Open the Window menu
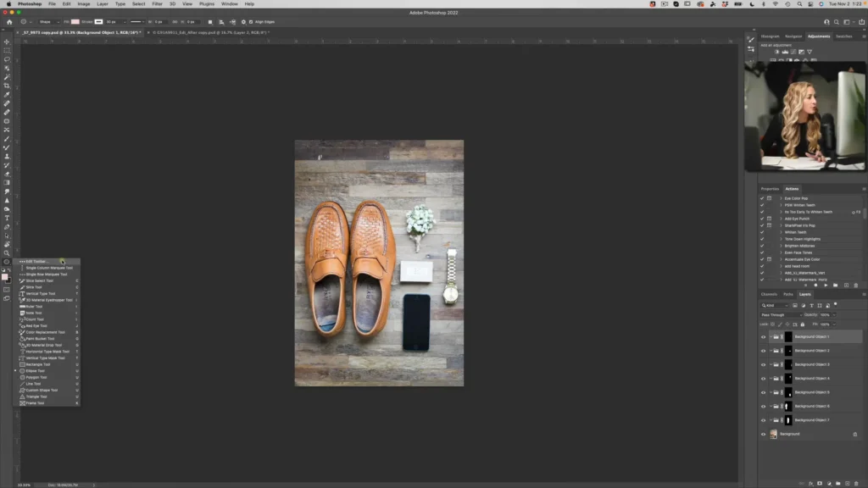 [x=229, y=4]
